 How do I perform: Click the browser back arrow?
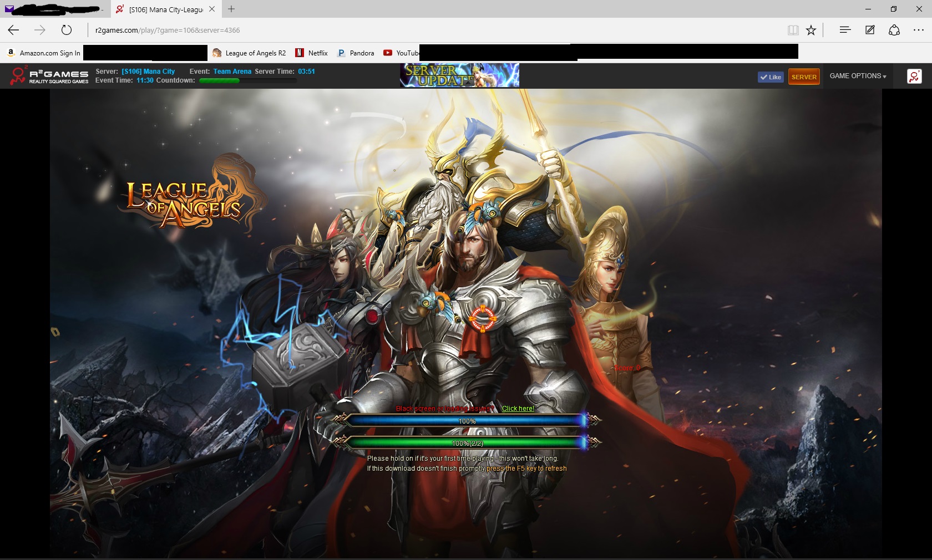coord(14,30)
